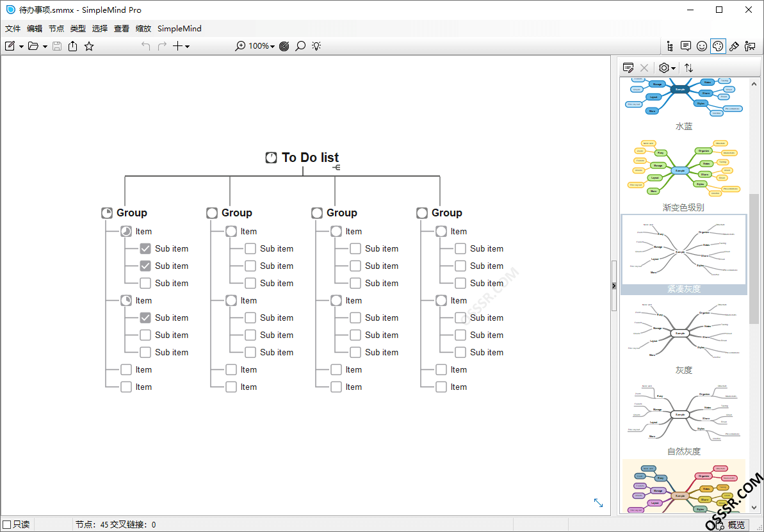Open the dropdown arrow next to plus icon

pos(188,47)
